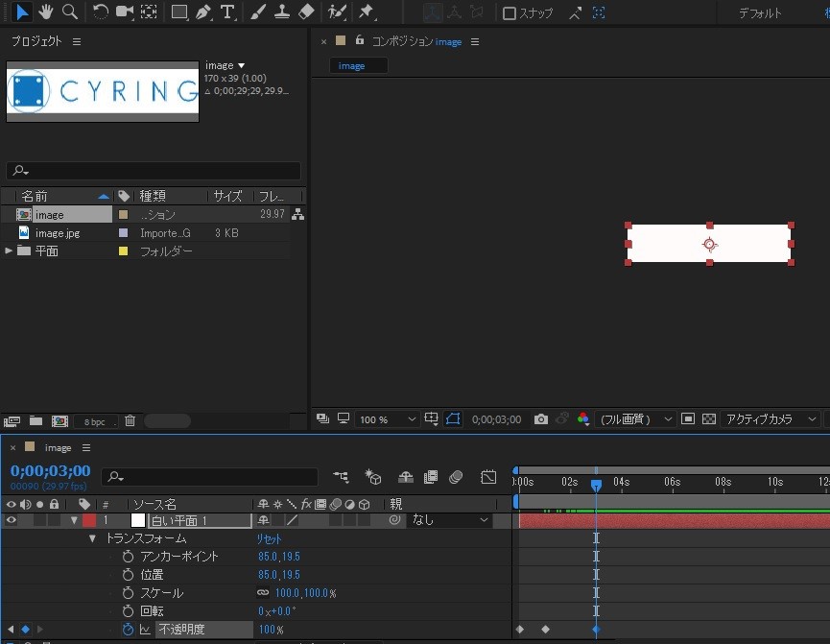Select the Hand tool

tap(45, 12)
